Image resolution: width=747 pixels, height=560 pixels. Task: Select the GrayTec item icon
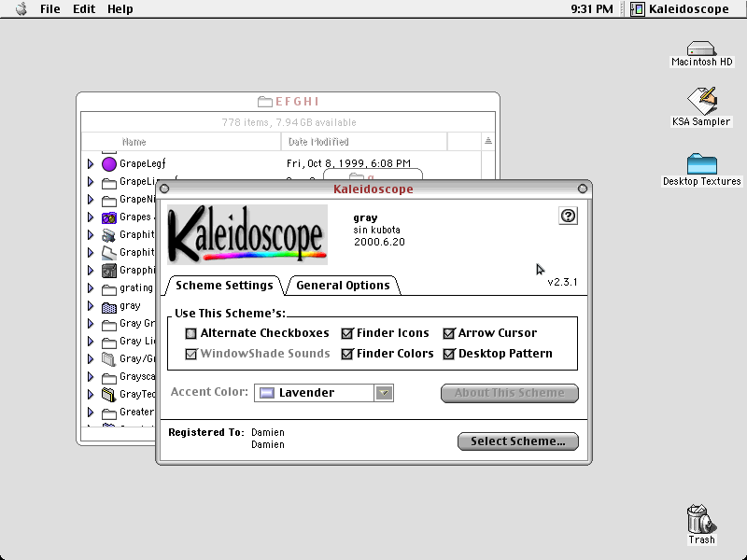[x=109, y=394]
